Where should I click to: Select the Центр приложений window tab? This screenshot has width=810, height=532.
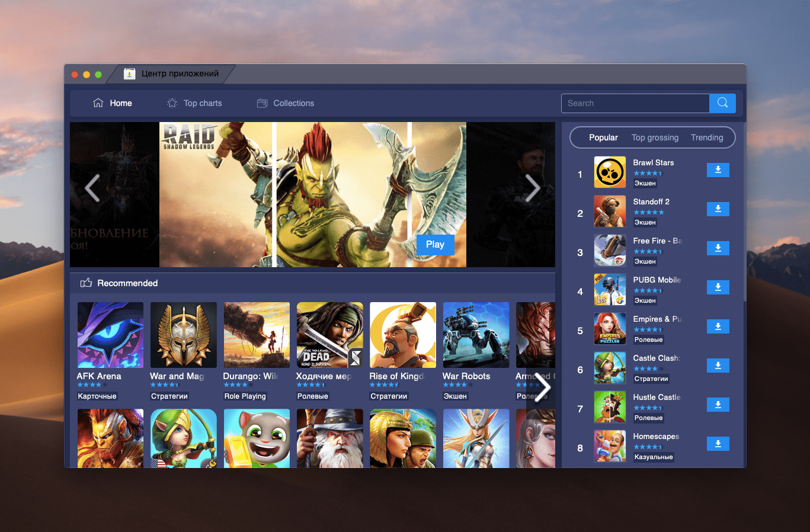click(x=171, y=74)
